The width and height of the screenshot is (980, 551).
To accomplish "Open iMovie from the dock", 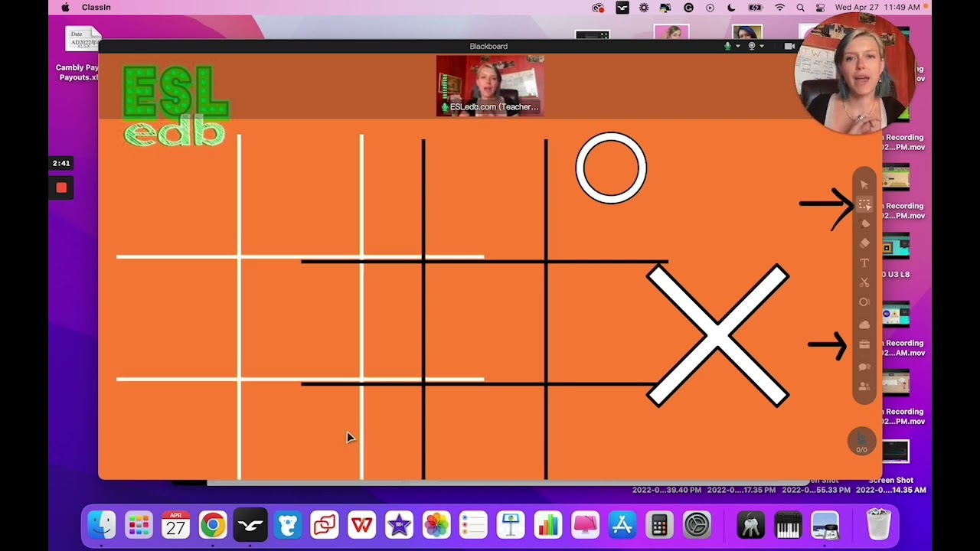I will [399, 526].
